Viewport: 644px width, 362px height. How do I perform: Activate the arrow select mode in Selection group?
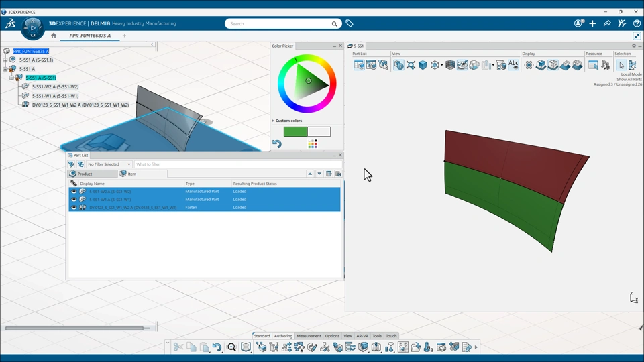(621, 65)
